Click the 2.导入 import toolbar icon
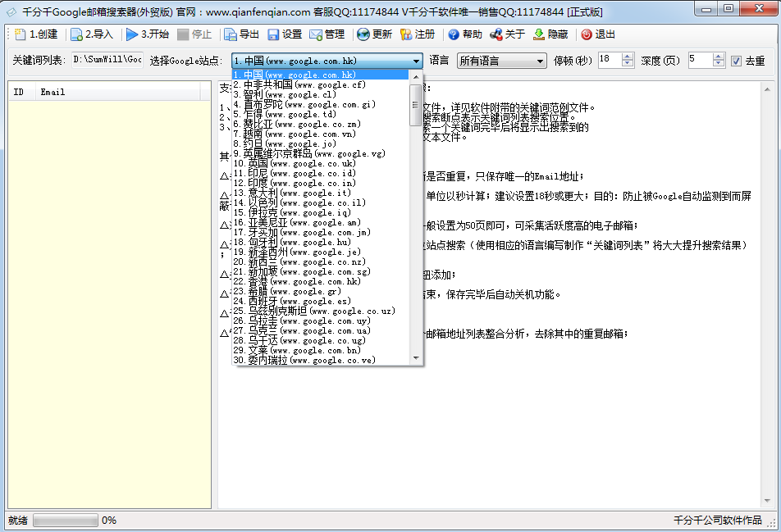The image size is (781, 532). click(76, 34)
